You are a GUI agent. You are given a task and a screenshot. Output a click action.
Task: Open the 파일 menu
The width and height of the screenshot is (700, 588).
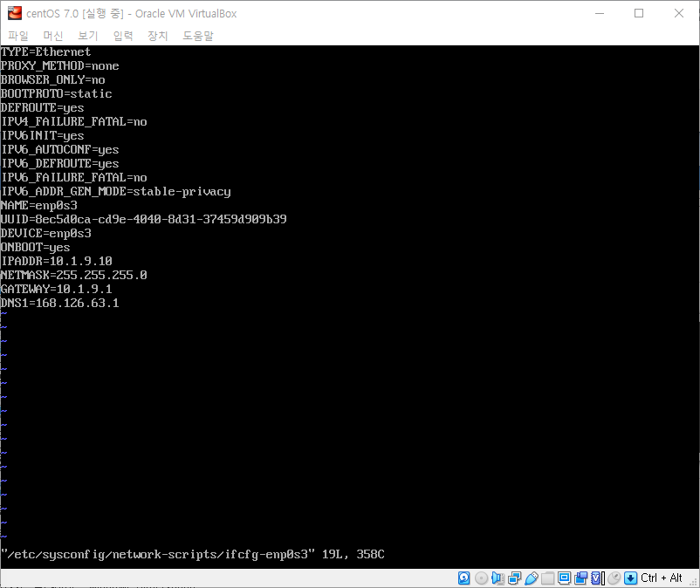17,36
